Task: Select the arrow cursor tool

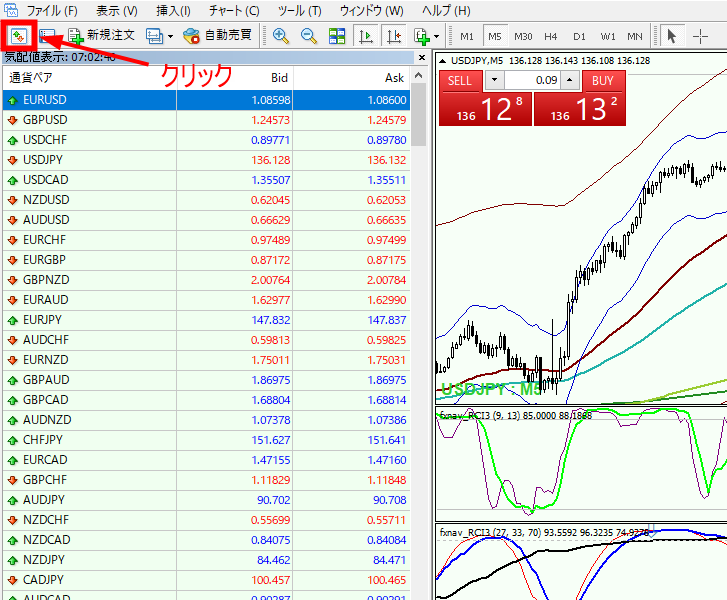Action: tap(671, 36)
